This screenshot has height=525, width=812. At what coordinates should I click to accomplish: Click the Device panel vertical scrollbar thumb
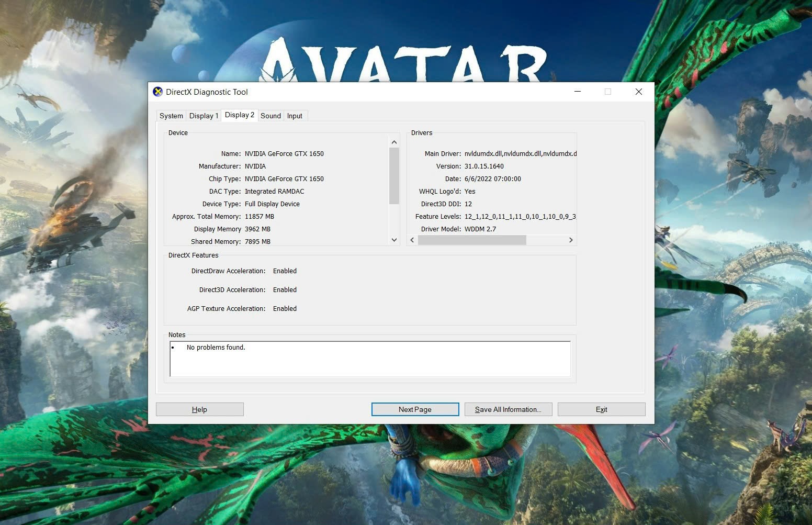click(x=394, y=175)
